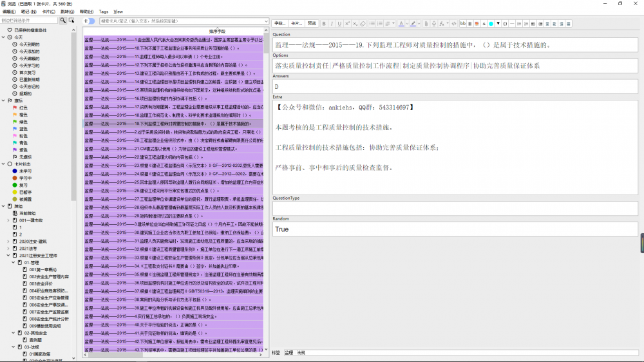This screenshot has height=362, width=644.
Task: Click the 标签 tags input field
Action: click(x=461, y=352)
